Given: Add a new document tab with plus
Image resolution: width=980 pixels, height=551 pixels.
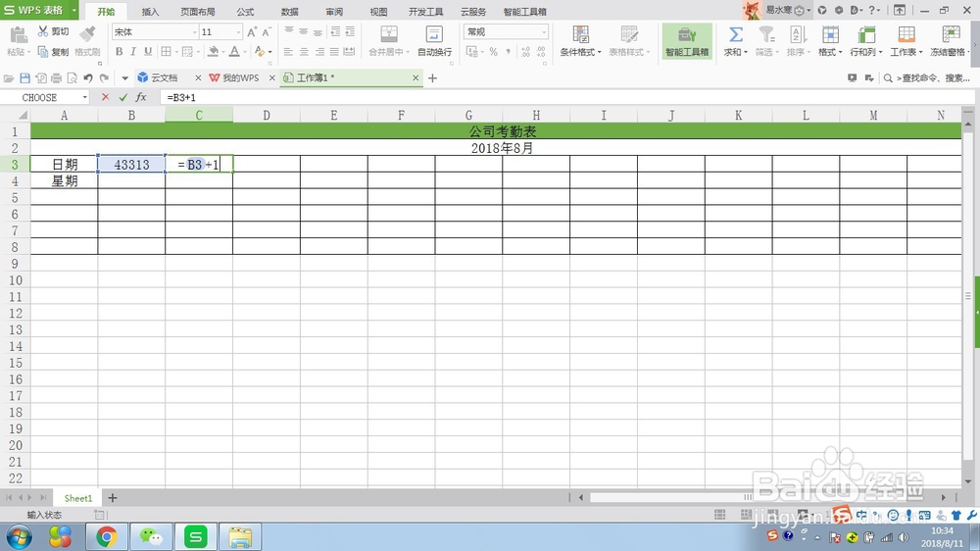Looking at the screenshot, I should [432, 78].
